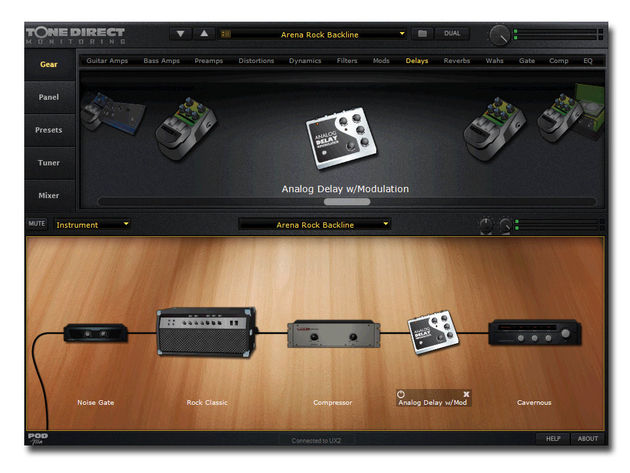Click the yellow tone list icon beside preset name
Screen dimensions: 630x473
click(226, 34)
